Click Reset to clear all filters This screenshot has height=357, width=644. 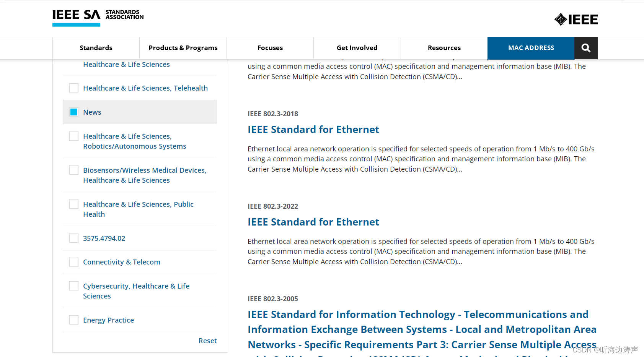207,340
